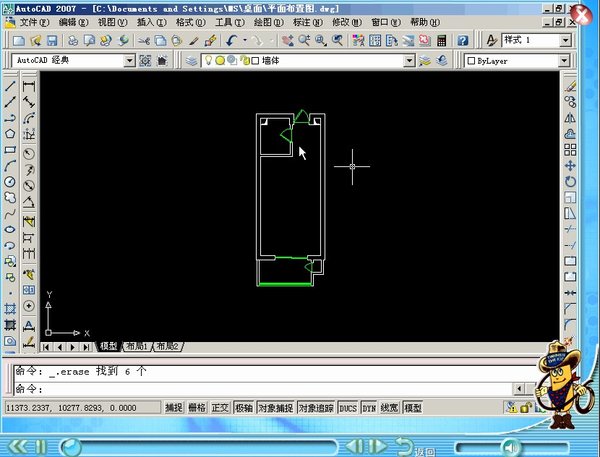Click the Linear dimension tool
600x457 pixels.
29,87
